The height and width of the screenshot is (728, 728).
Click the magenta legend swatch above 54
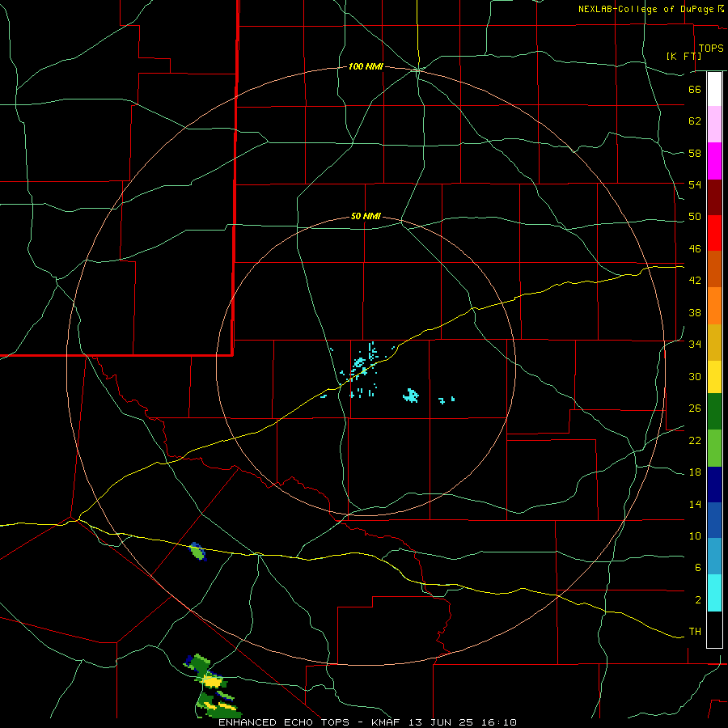click(x=714, y=161)
